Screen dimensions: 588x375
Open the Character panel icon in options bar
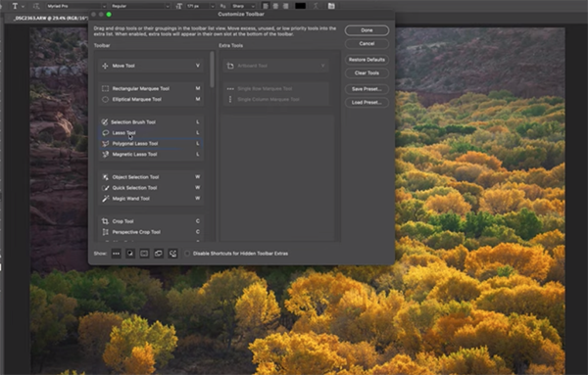(x=331, y=6)
